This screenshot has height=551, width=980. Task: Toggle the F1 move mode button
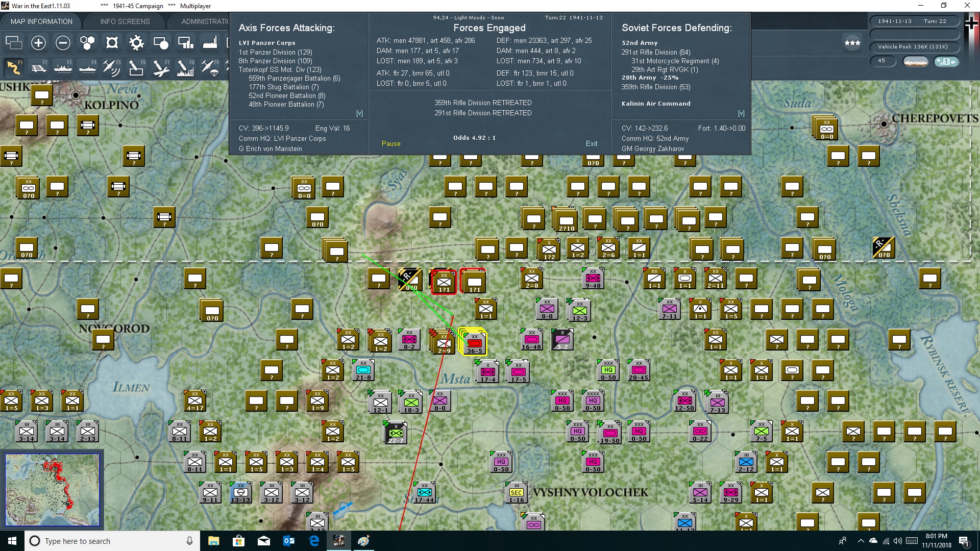pos(14,67)
